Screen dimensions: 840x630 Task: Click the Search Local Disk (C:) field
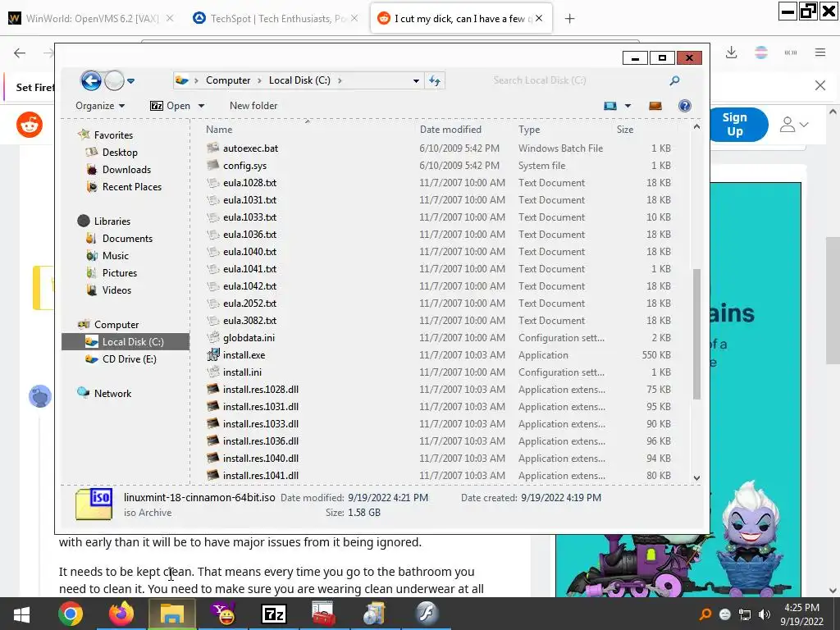pyautogui.click(x=578, y=80)
